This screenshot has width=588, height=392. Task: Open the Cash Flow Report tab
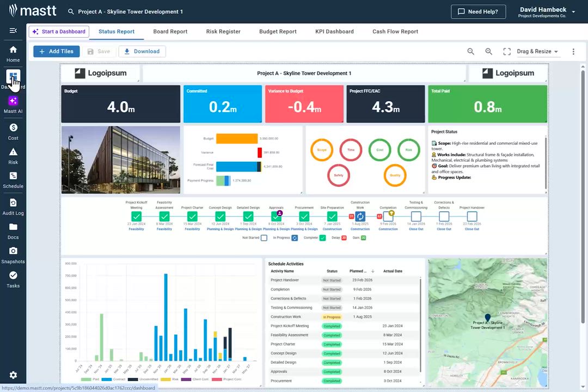[395, 32]
